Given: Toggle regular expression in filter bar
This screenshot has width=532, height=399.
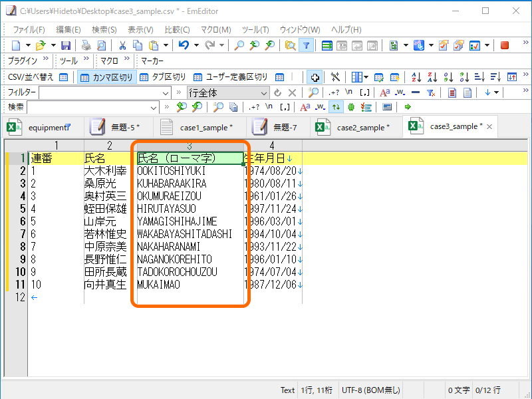Looking at the screenshot, I should click(x=334, y=92).
